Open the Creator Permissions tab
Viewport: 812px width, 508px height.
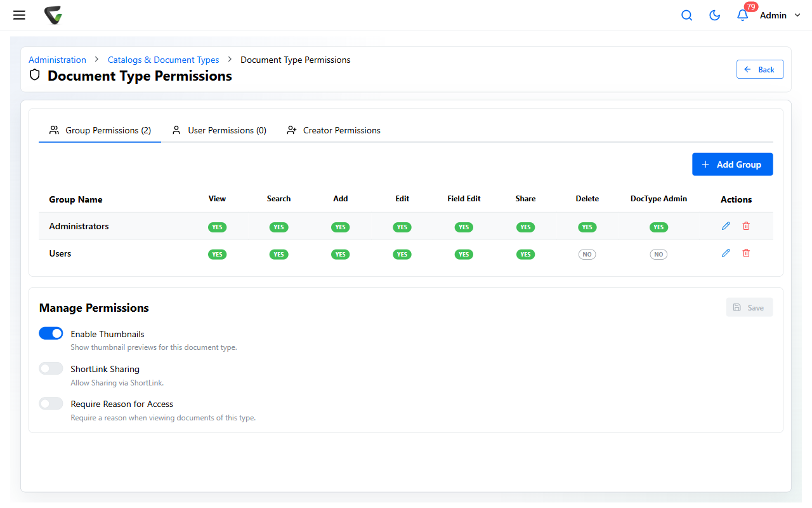click(x=334, y=130)
